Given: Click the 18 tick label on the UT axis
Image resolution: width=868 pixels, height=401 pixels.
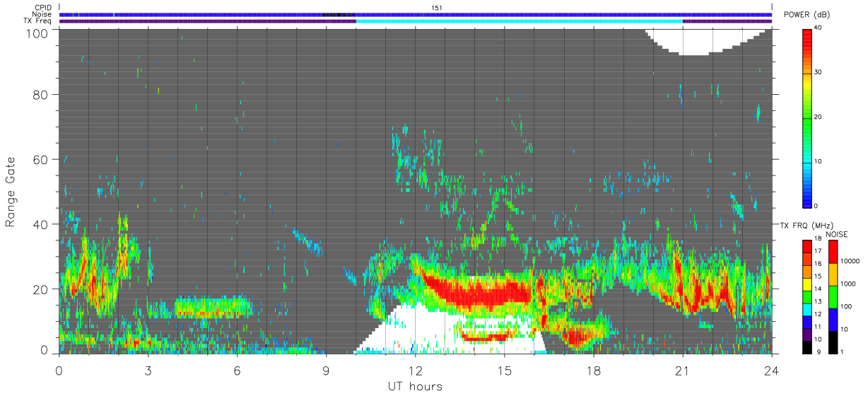Looking at the screenshot, I should (x=594, y=370).
